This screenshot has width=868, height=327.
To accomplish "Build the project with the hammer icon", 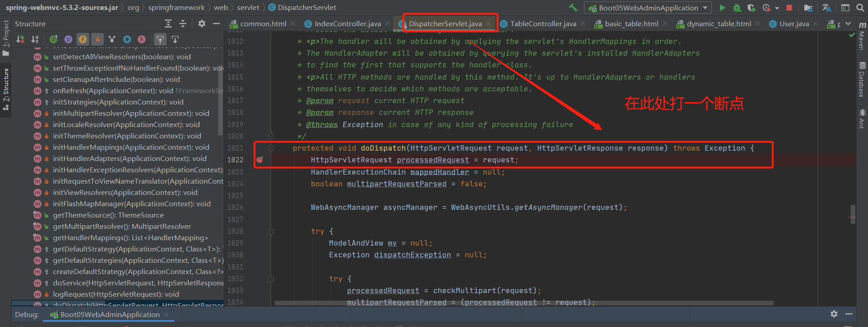I will pyautogui.click(x=573, y=8).
